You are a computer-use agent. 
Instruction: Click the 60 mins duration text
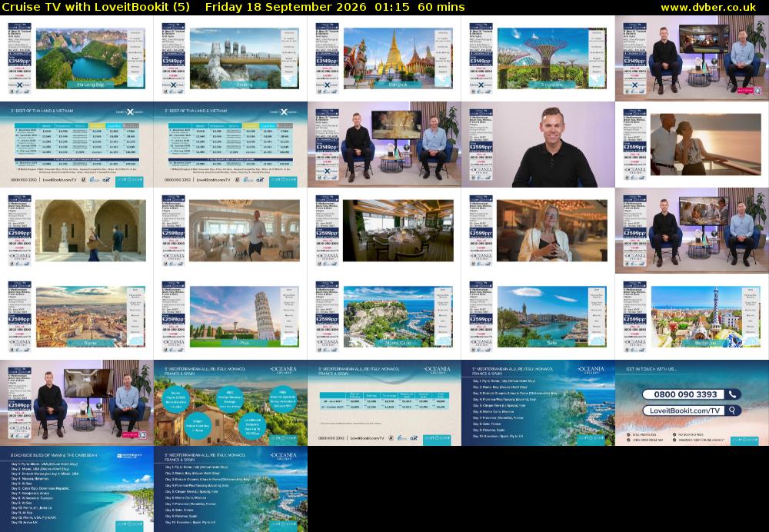click(441, 7)
